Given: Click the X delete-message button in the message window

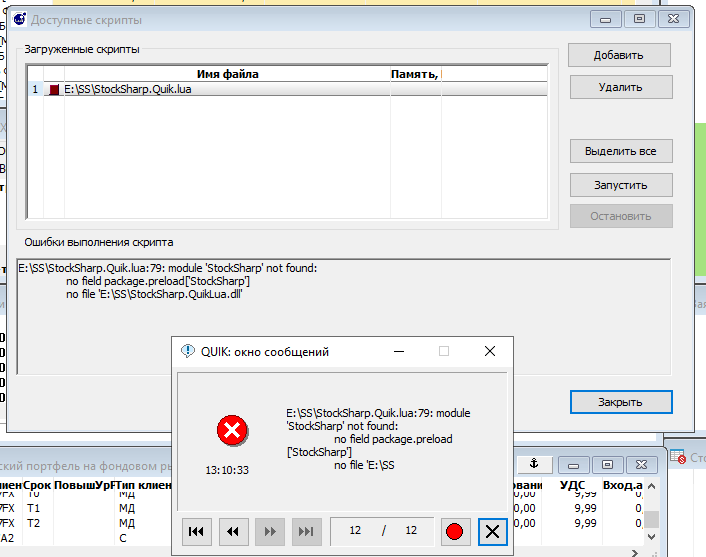Looking at the screenshot, I should [493, 531].
